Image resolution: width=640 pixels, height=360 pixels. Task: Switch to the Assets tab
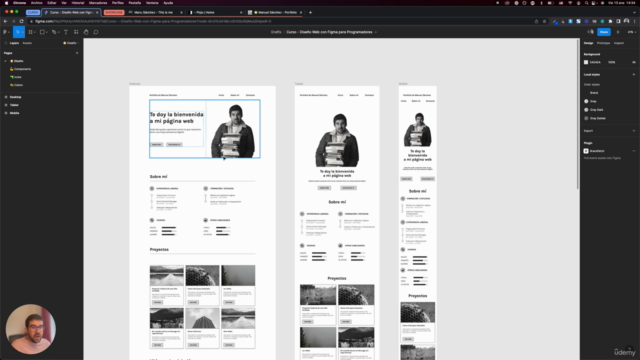coord(27,43)
